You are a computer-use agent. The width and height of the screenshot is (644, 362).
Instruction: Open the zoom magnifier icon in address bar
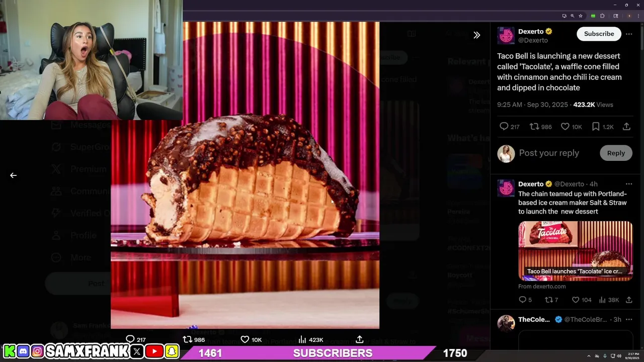pyautogui.click(x=572, y=16)
